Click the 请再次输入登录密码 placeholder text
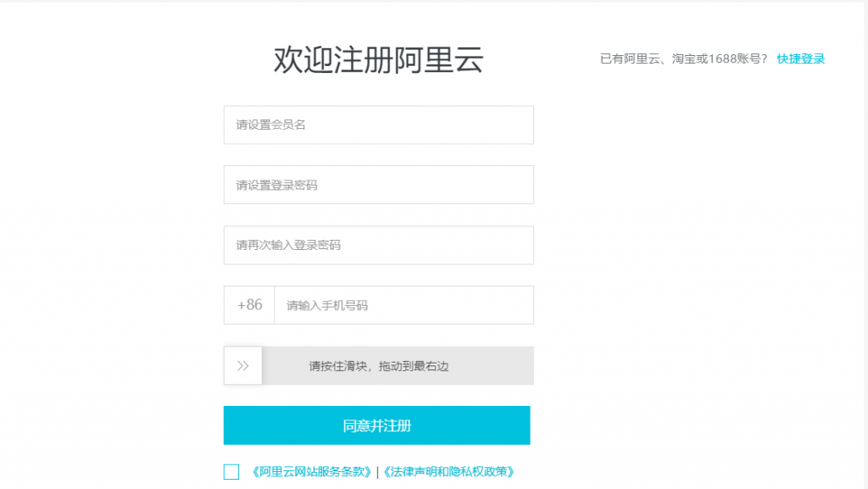Screen dimensions: 868x489 coord(288,245)
